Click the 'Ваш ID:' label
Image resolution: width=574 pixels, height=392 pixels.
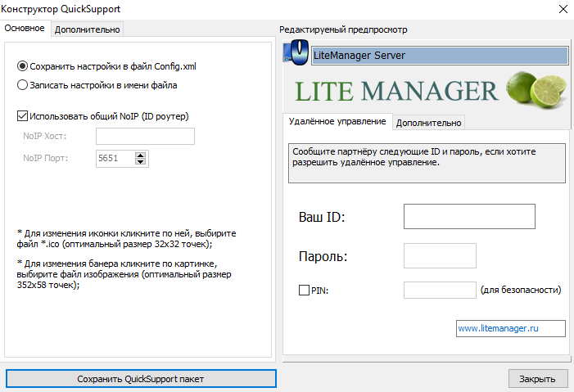coord(322,217)
